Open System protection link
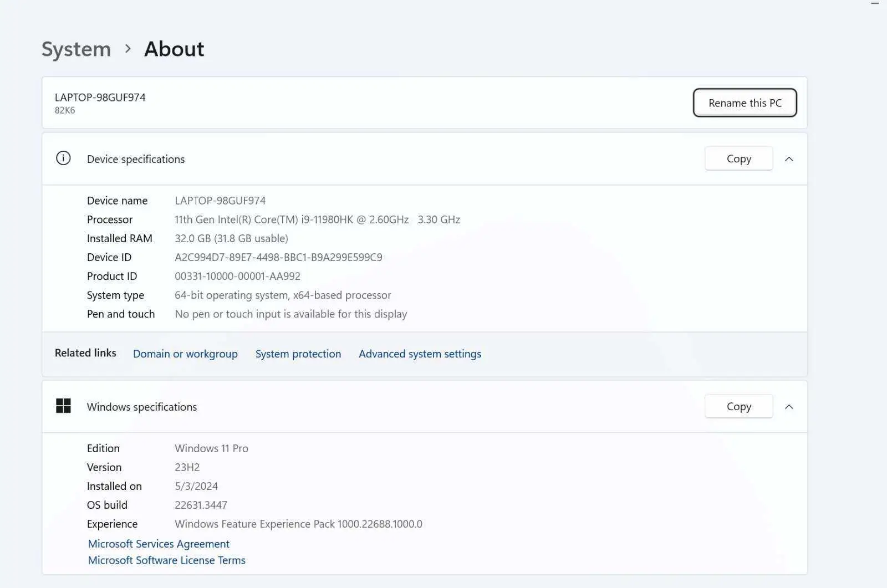This screenshot has width=887, height=588. (298, 354)
